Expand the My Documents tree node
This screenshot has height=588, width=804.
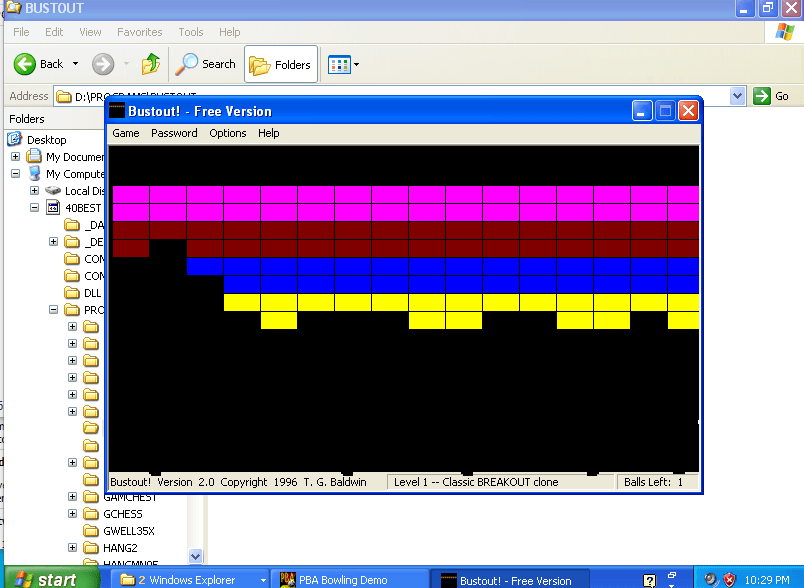click(16, 157)
